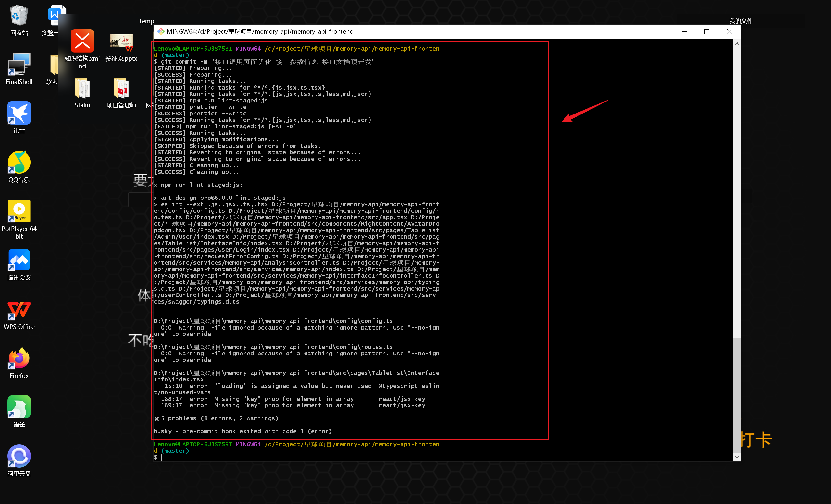Click "[SUCCESS] prettier --write" output line
This screenshot has height=504, width=831.
click(200, 114)
